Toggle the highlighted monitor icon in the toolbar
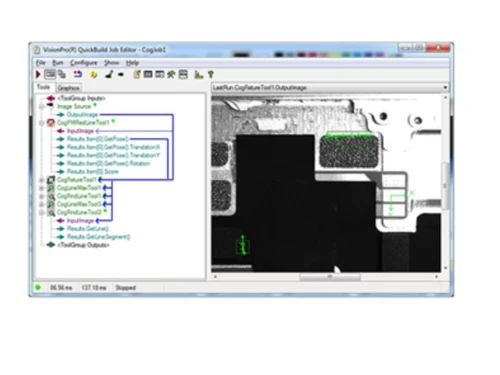The height and width of the screenshot is (375, 500). [50, 74]
